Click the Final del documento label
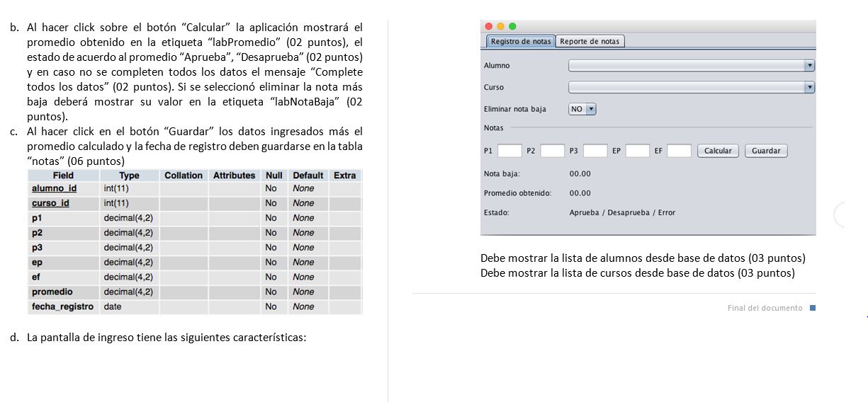Screen dimensions: 868x402 [765, 308]
